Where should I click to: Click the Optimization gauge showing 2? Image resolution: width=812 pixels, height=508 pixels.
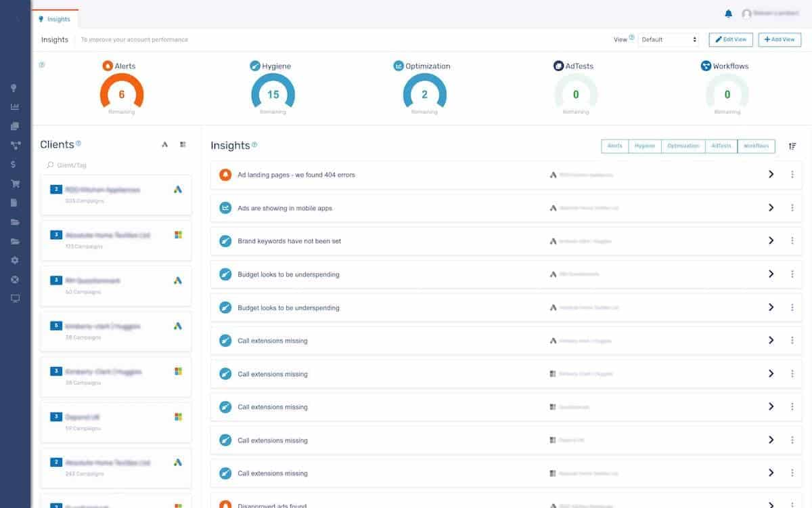coord(424,94)
